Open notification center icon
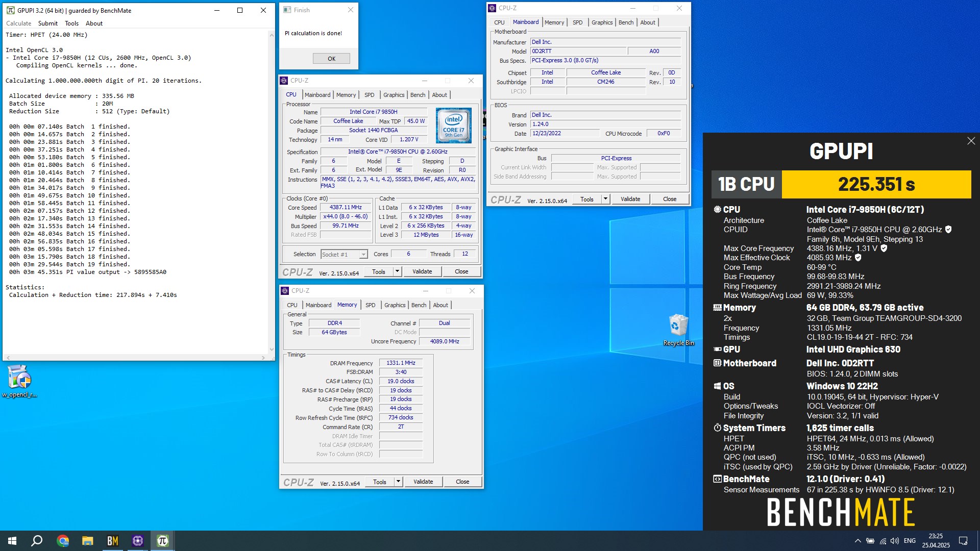 [963, 541]
